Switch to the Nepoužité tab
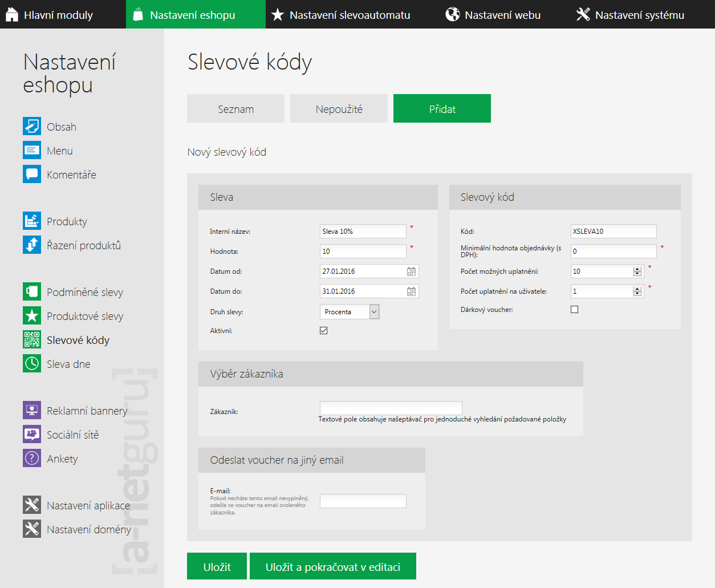The height and width of the screenshot is (588, 715). 339,108
